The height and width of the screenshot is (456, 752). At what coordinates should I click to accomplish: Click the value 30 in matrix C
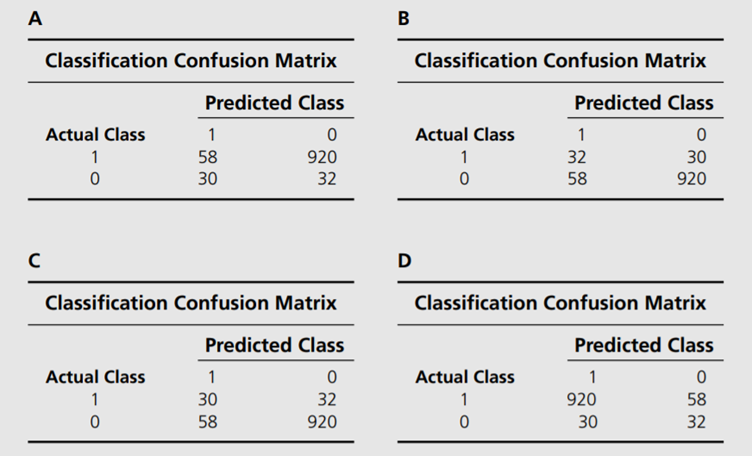point(208,400)
